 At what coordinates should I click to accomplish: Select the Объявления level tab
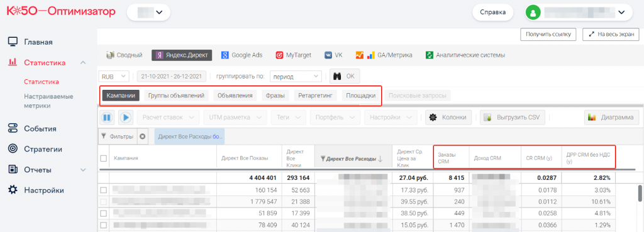pyautogui.click(x=235, y=96)
